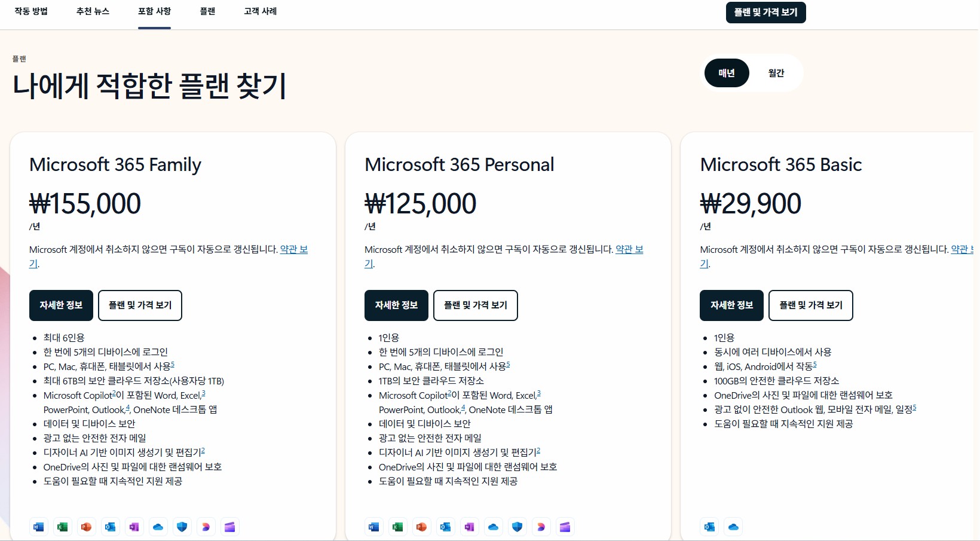Click the Clipchamp icon in the Family plan

pos(230,527)
